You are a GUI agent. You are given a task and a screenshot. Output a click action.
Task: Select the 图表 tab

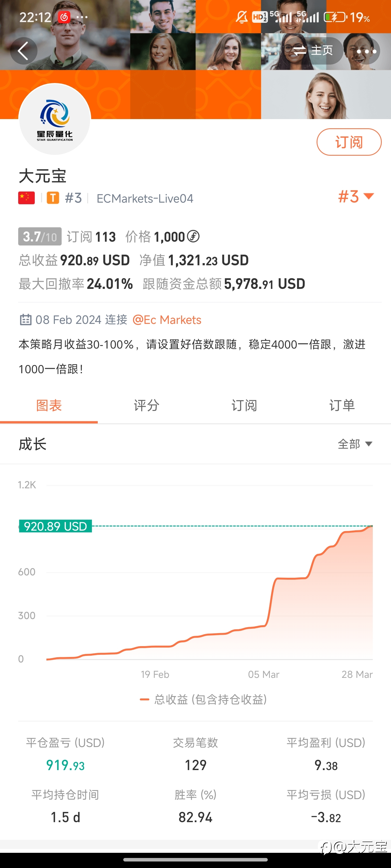point(49,405)
